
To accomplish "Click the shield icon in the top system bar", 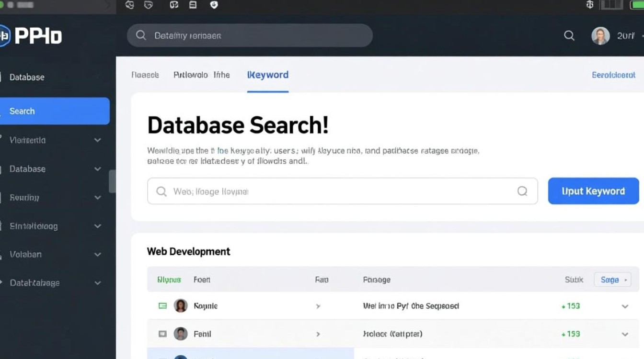I will click(214, 5).
